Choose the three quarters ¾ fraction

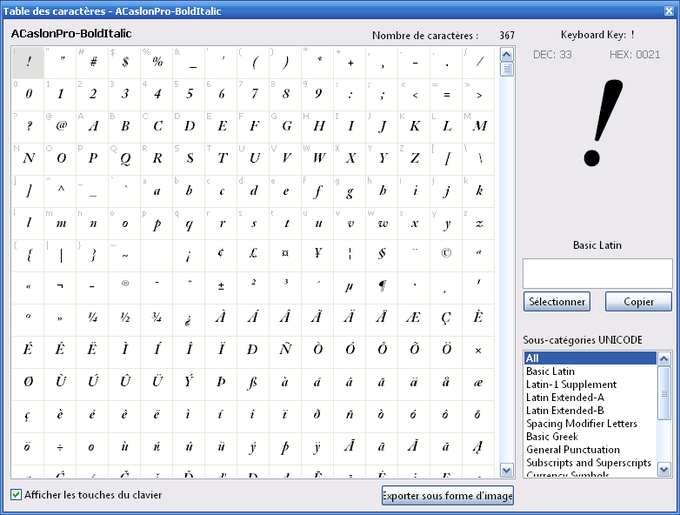point(157,319)
